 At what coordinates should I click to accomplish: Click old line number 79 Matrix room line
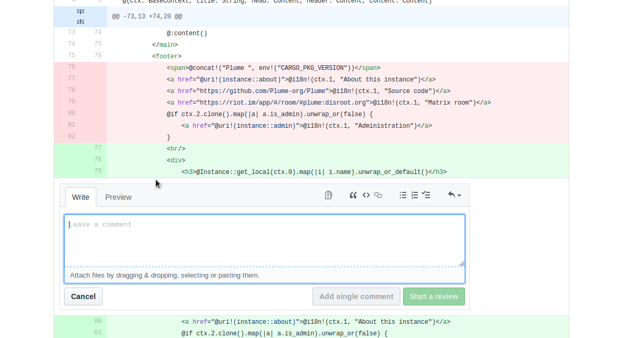coord(71,102)
